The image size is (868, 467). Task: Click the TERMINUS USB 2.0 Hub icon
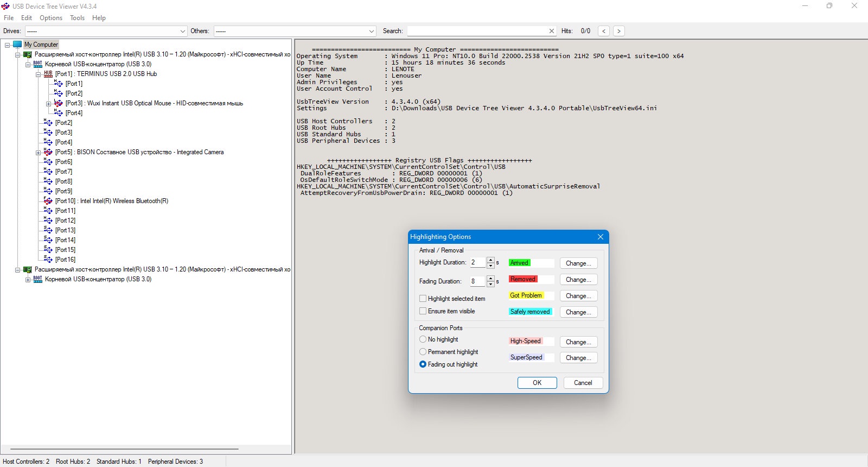[x=48, y=74]
